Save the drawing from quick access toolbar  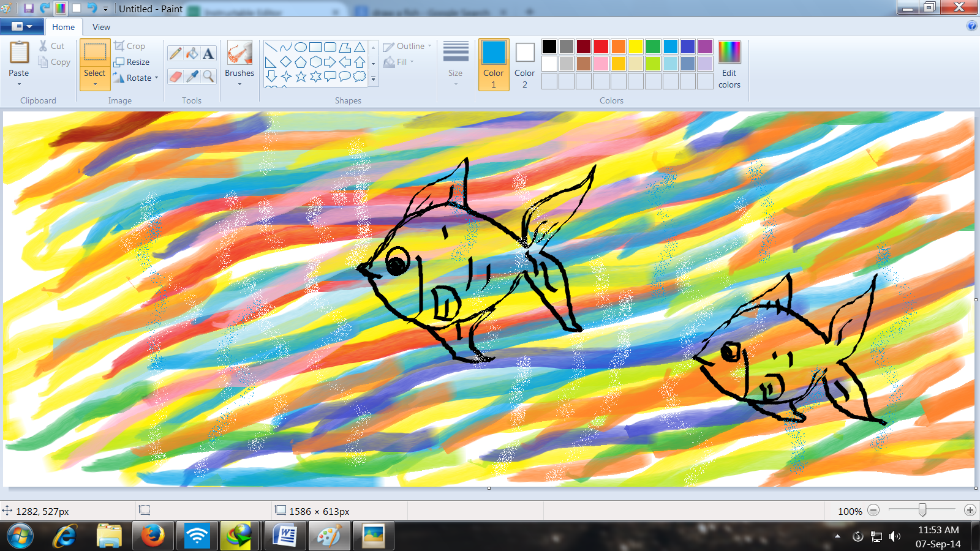[x=28, y=9]
